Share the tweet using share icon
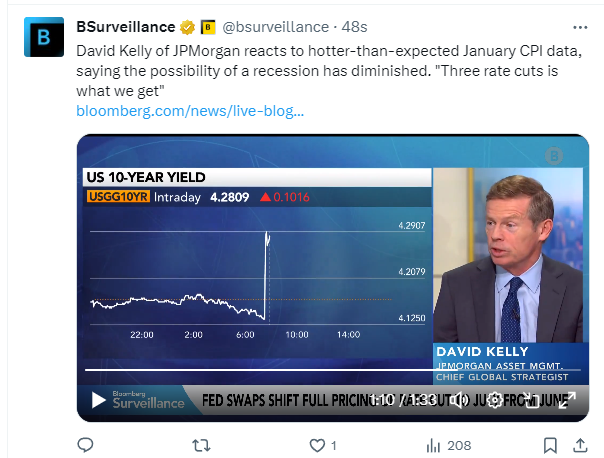The height and width of the screenshot is (458, 604). (580, 444)
